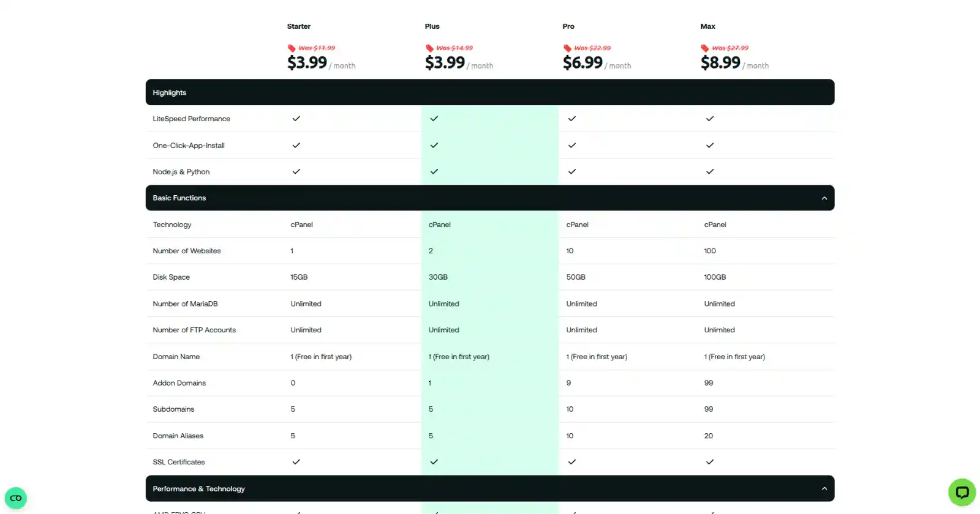Click Pro plan's 9 addon domains value

568,383
